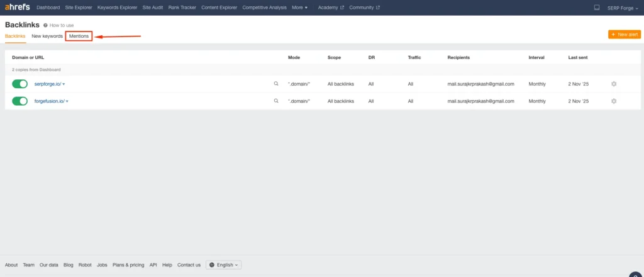644x277 pixels.
Task: Expand the More menu in navigation
Action: pos(300,8)
